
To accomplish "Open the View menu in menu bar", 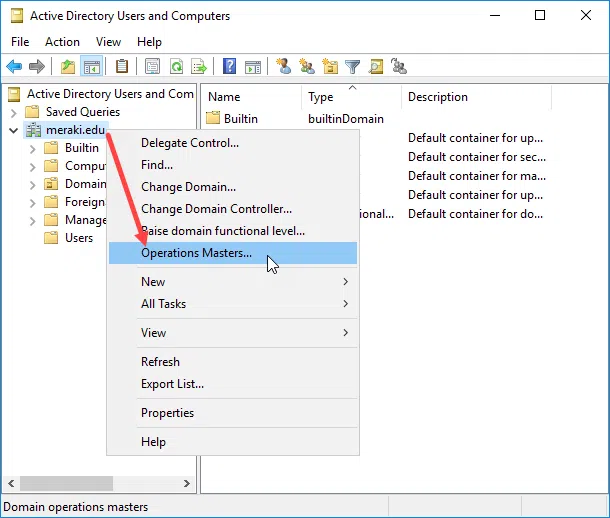I will [108, 42].
